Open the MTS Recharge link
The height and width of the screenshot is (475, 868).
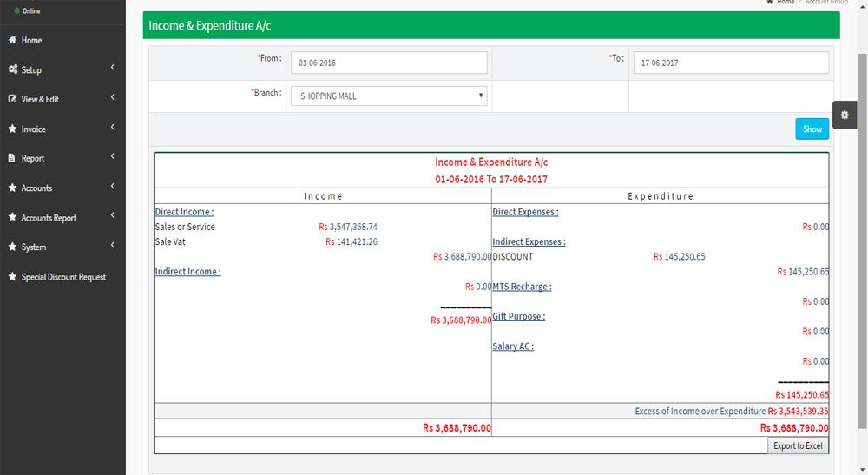point(522,287)
